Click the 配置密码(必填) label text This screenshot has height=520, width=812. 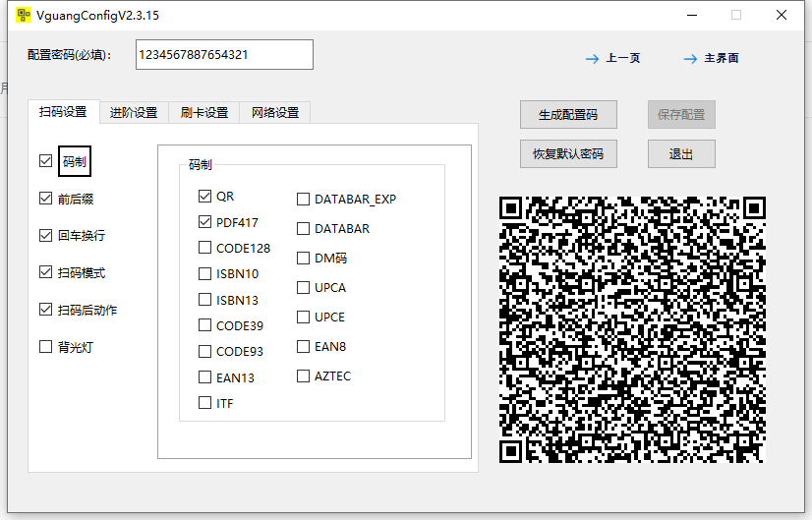point(70,55)
